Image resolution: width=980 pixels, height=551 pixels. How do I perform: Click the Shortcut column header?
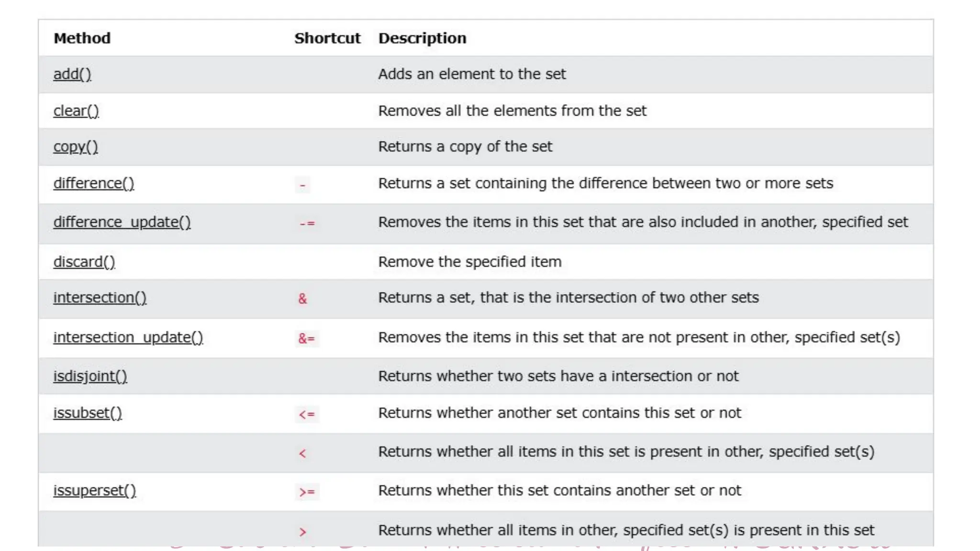(327, 38)
